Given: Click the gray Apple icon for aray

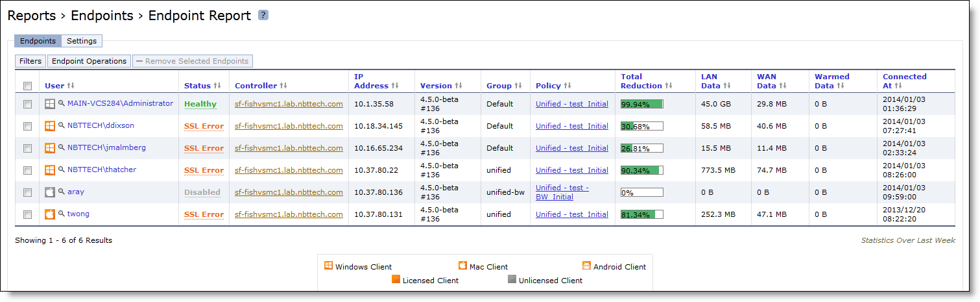Looking at the screenshot, I should 49,192.
